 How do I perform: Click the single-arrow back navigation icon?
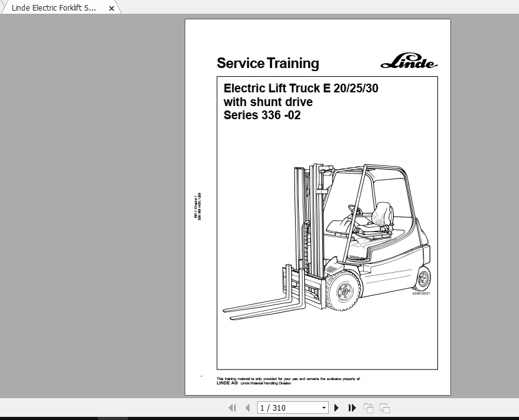(248, 407)
